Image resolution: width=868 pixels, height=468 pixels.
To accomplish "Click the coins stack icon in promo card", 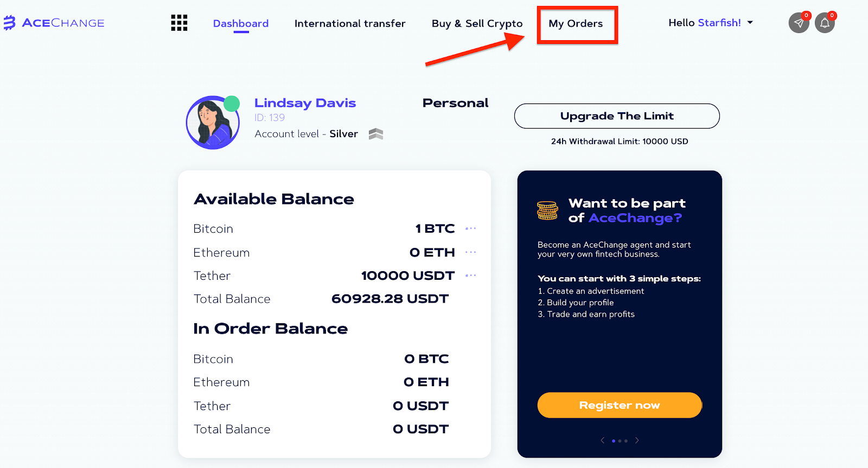I will tap(547, 210).
